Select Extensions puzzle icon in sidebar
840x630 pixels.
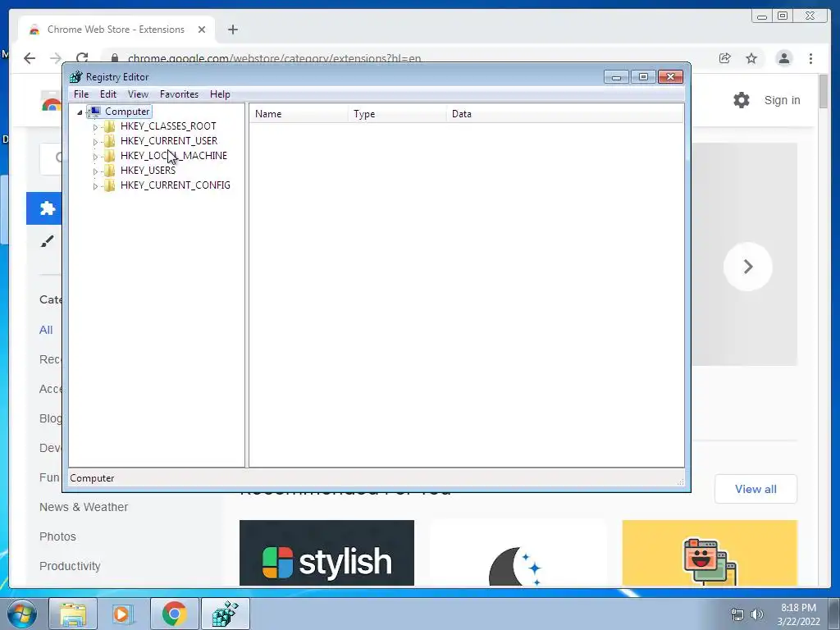(x=47, y=208)
